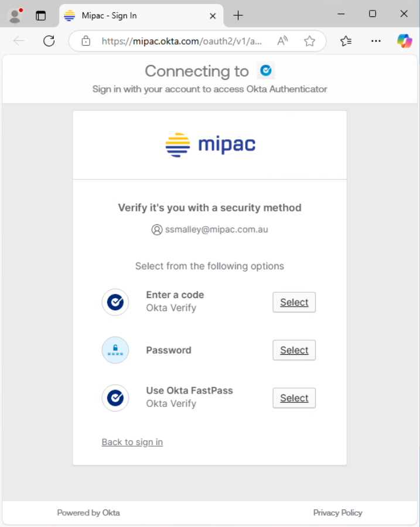
Task: Click the Powered by Okta link
Action: (x=88, y=513)
